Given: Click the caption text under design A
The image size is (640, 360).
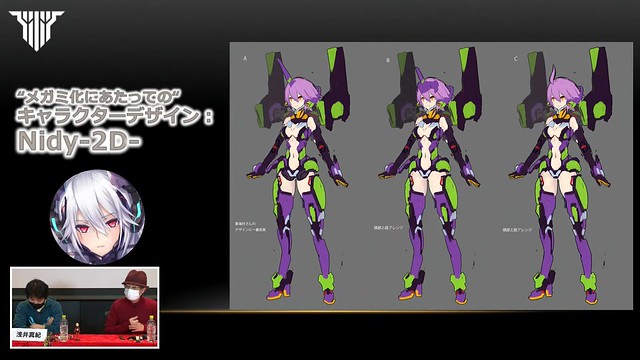Looking at the screenshot, I should pyautogui.click(x=250, y=227).
